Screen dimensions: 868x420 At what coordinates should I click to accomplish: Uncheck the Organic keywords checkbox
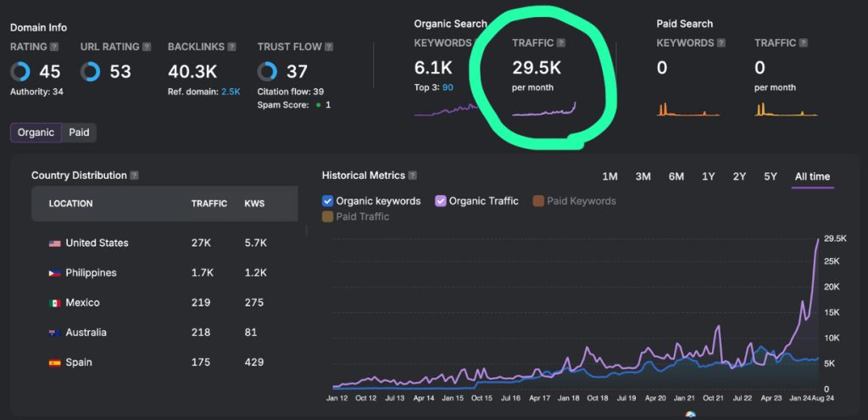[328, 201]
